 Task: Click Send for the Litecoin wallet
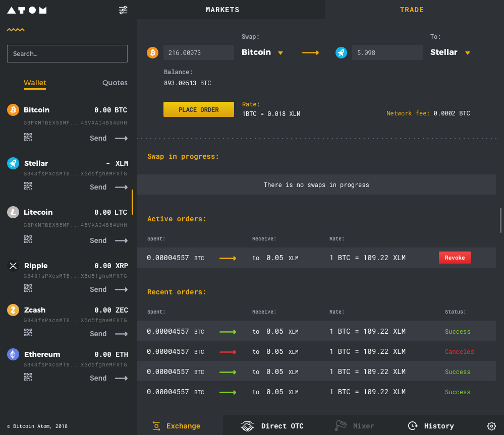click(x=98, y=241)
